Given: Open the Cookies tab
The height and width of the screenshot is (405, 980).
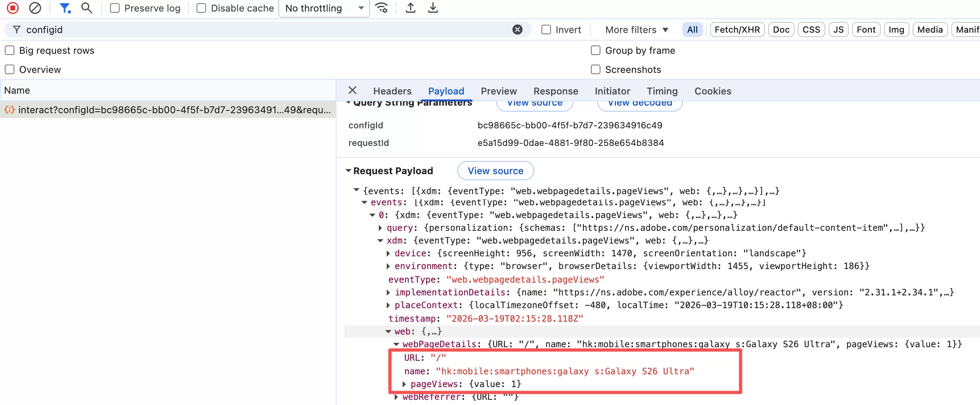Looking at the screenshot, I should (x=713, y=91).
